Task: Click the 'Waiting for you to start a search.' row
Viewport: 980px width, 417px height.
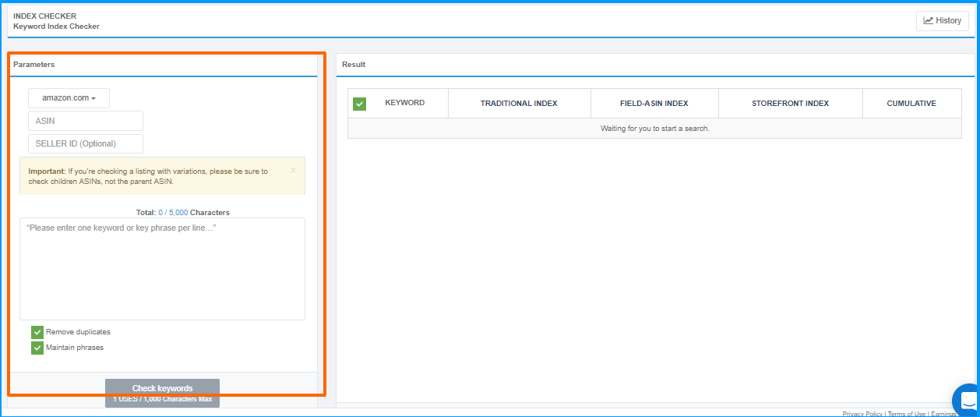Action: pos(654,128)
